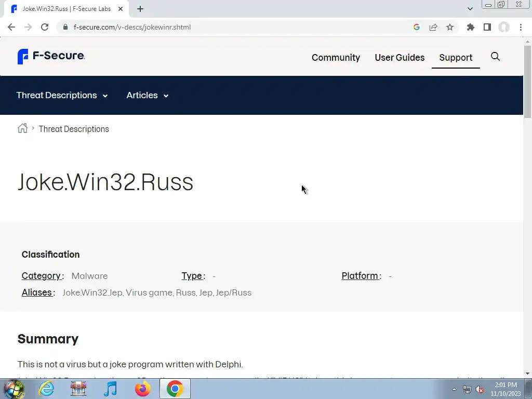Launch Internet Explorer from taskbar

coord(46,389)
